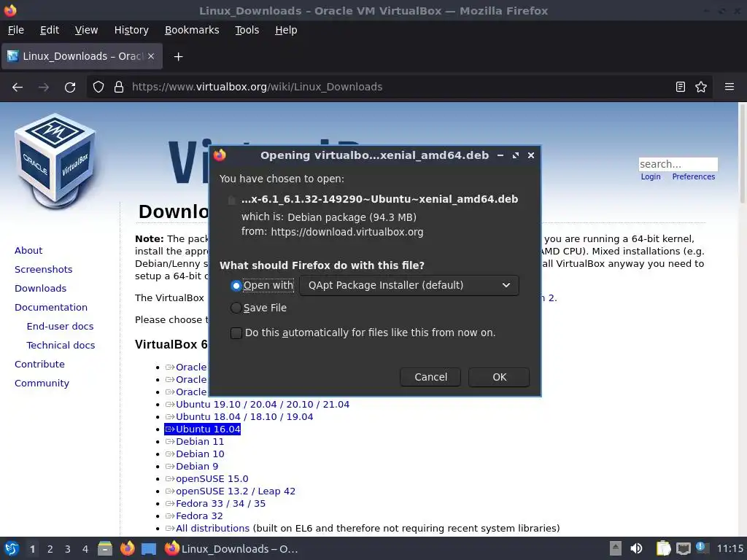Open the Screenshots sidebar link

[43, 270]
